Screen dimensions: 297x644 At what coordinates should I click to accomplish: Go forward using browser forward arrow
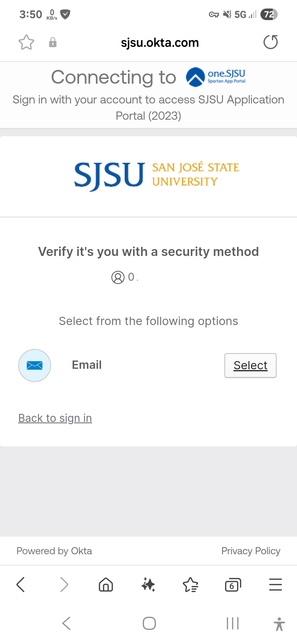[x=64, y=585]
